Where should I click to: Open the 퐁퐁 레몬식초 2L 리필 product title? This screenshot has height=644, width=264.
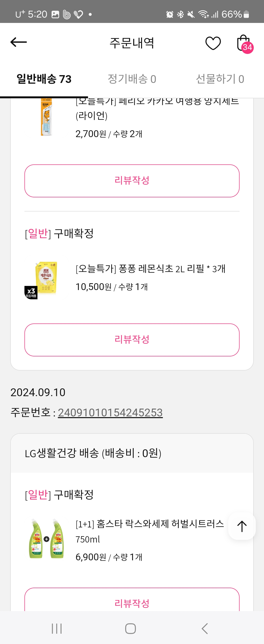[150, 269]
